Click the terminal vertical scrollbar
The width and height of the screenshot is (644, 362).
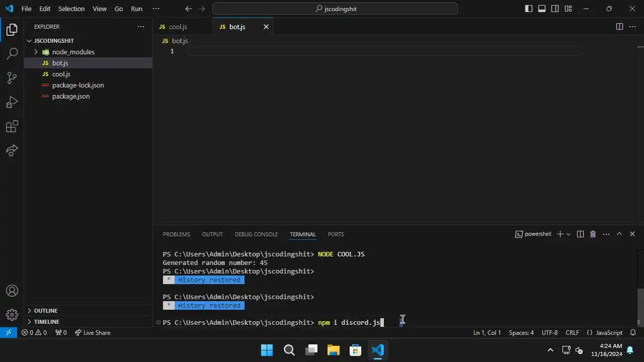[x=640, y=308]
